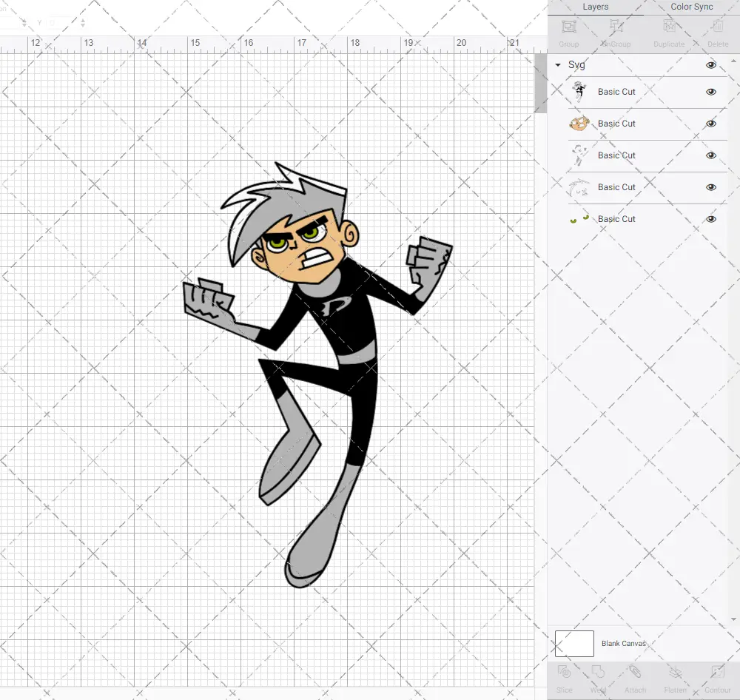
Task: Select the green eyes layer thumbnail
Action: point(579,219)
